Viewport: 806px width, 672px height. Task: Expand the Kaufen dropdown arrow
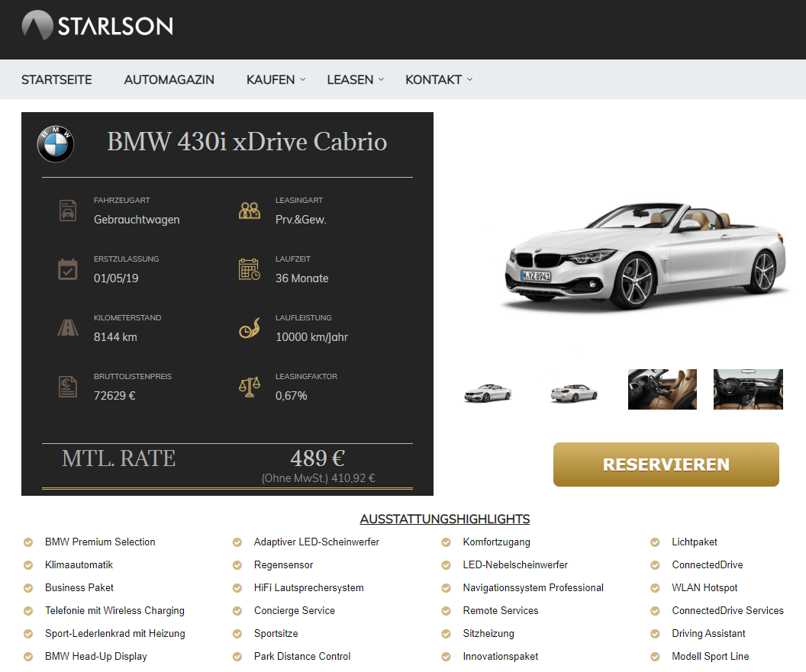click(x=303, y=79)
